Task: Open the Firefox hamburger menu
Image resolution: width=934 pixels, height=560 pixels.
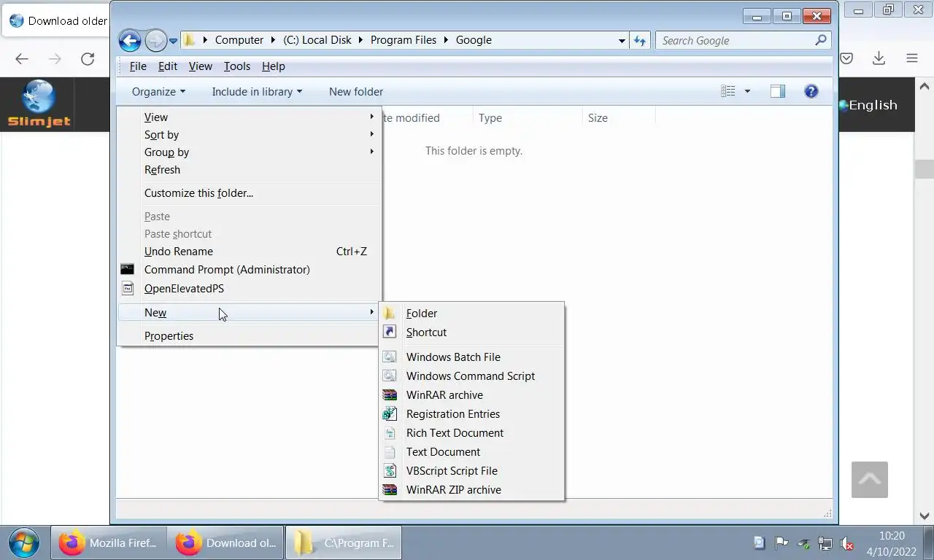Action: [x=912, y=58]
